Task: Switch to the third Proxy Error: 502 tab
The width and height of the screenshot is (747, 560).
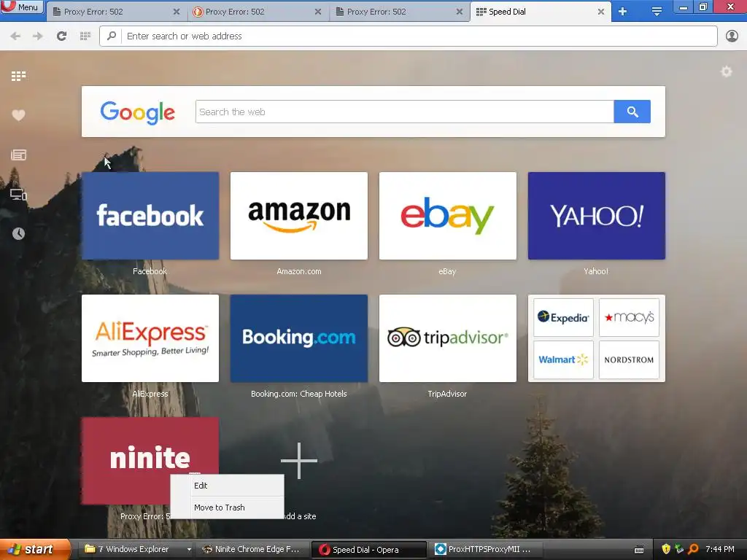Action: (x=399, y=12)
